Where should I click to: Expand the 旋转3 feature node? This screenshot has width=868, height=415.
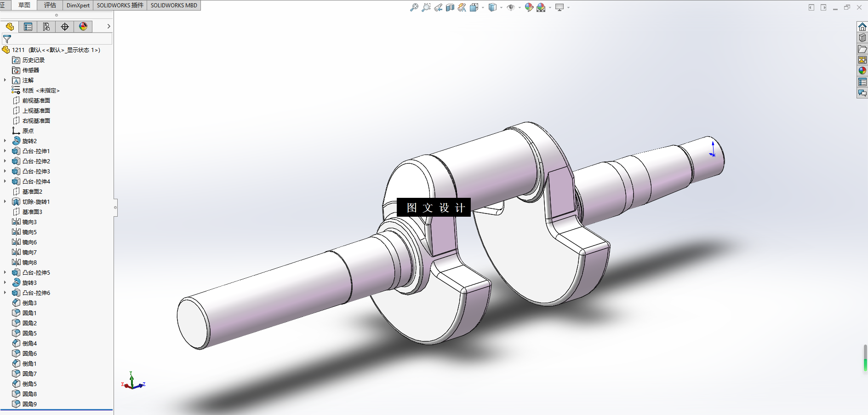click(x=5, y=282)
